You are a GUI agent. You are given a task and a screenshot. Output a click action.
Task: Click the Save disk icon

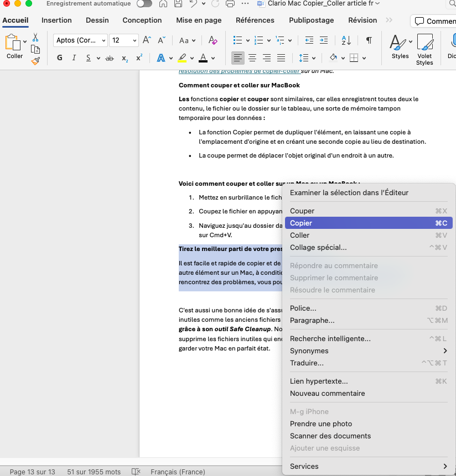tap(178, 4)
